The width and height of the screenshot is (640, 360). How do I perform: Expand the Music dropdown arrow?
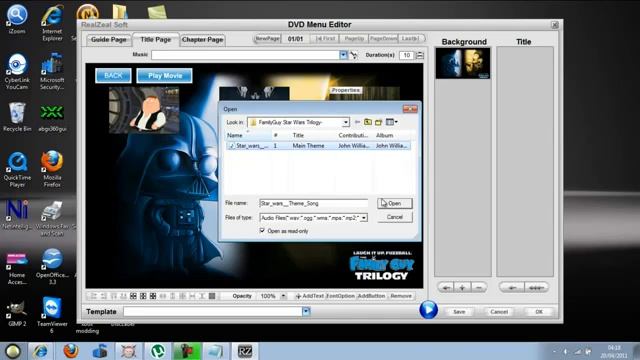[343, 55]
